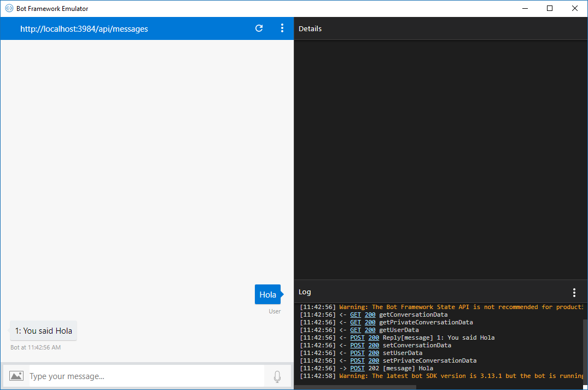Open POST link for setConversationData
588x390 pixels.
click(357, 345)
